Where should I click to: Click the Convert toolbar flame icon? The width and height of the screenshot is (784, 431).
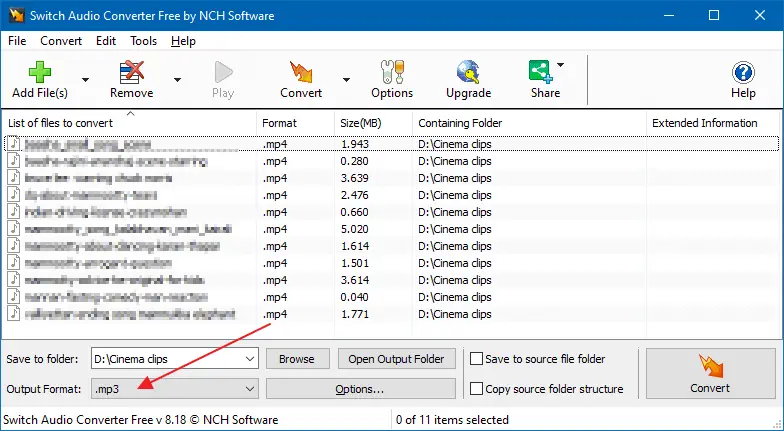coord(301,72)
